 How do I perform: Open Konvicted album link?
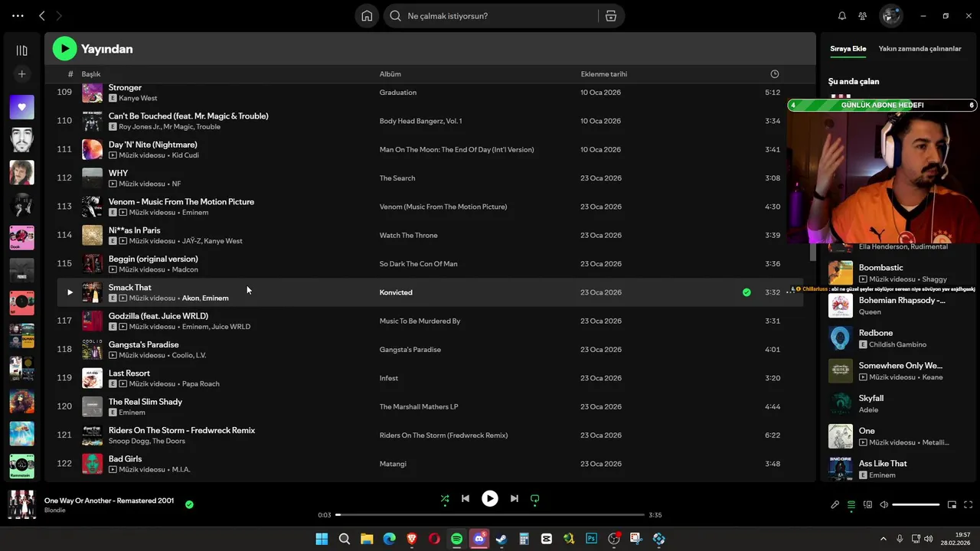tap(396, 292)
